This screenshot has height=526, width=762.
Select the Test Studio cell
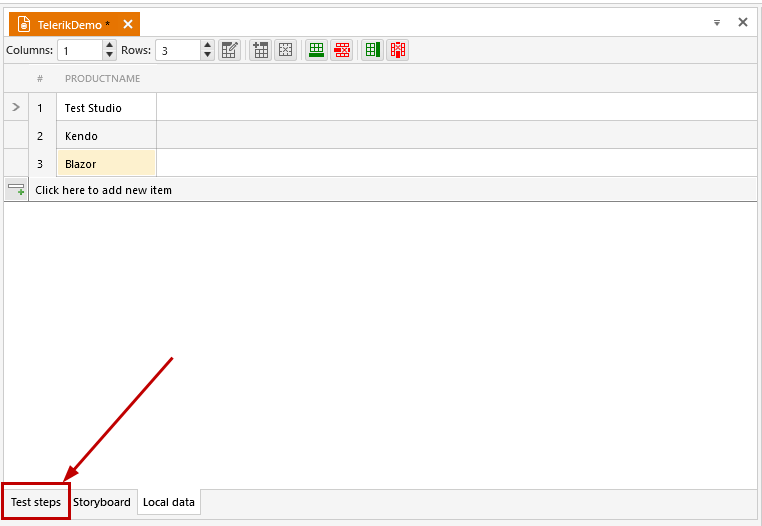point(106,107)
